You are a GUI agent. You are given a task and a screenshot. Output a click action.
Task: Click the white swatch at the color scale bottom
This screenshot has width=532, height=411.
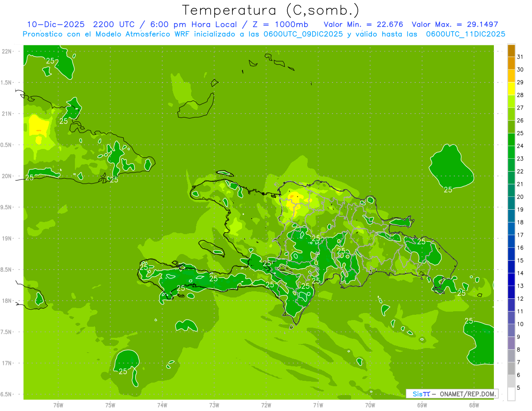pyautogui.click(x=511, y=394)
